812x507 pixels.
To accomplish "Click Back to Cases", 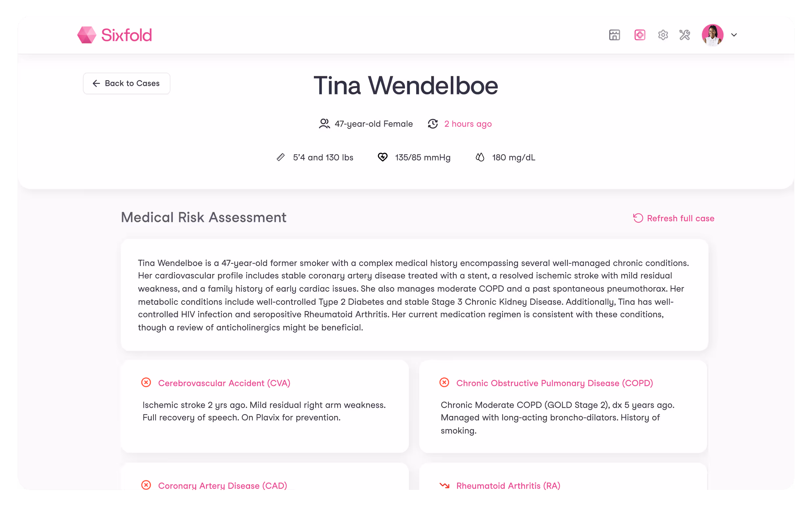I will [x=126, y=83].
